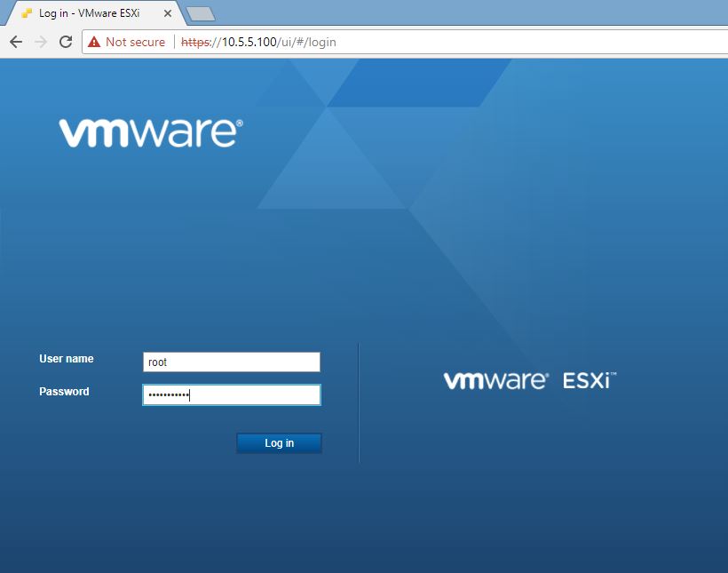Click the Password field label

click(x=63, y=392)
